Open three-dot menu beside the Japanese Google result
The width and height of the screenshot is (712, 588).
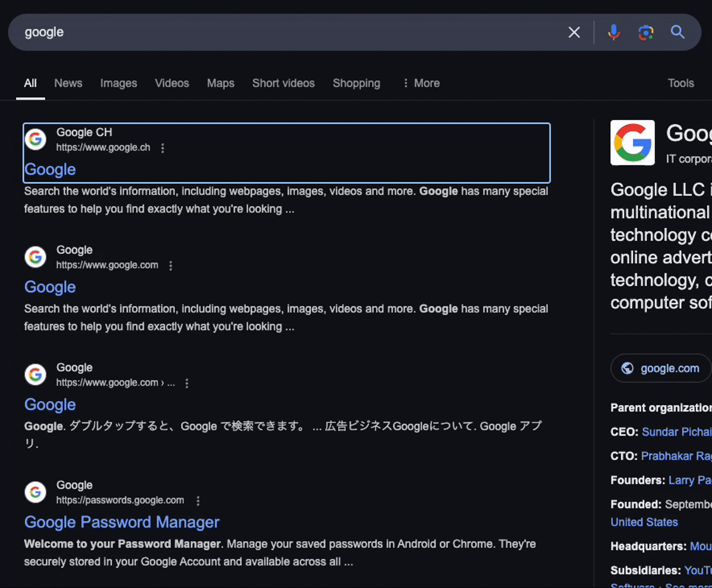pyautogui.click(x=187, y=383)
